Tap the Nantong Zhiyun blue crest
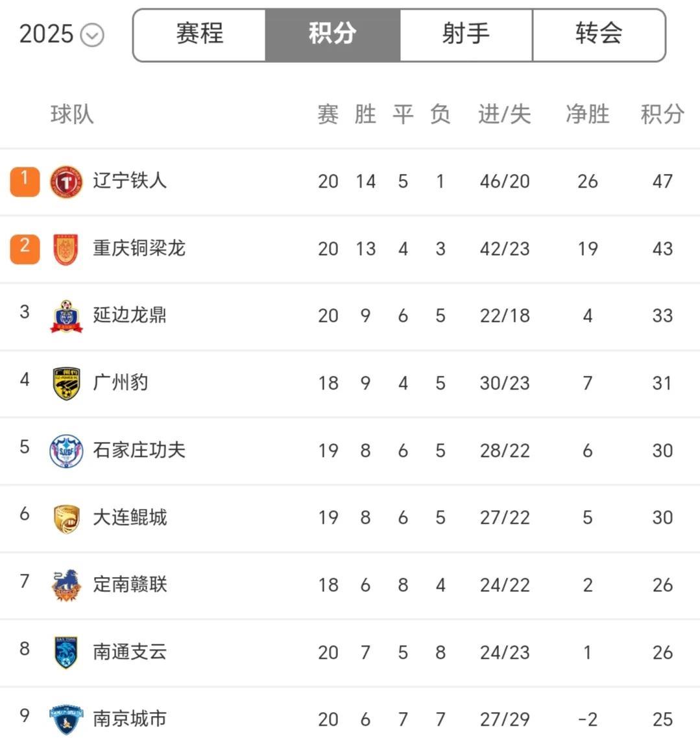The image size is (700, 740). [x=66, y=652]
